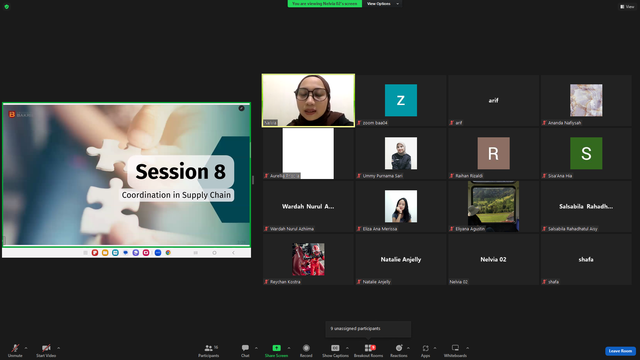Select the arif participant tile
Screen dimensions: 640x360
493,100
